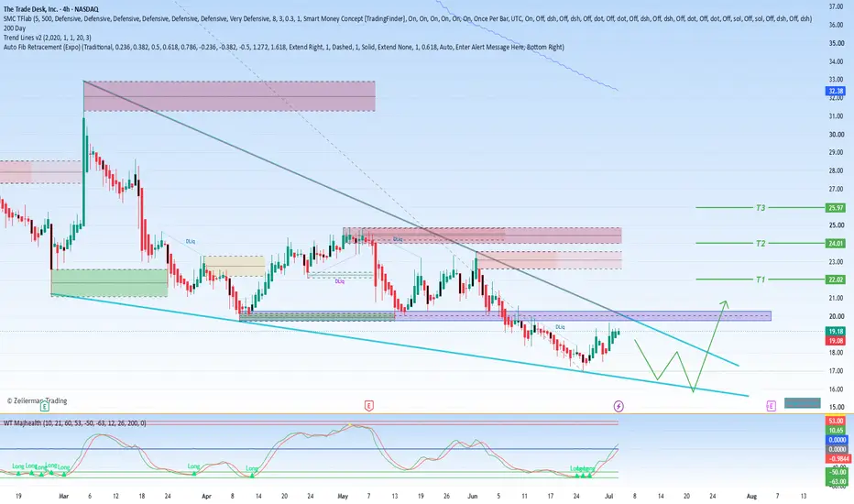The width and height of the screenshot is (854, 504).
Task: Click the T2 target label
Action: 761,244
